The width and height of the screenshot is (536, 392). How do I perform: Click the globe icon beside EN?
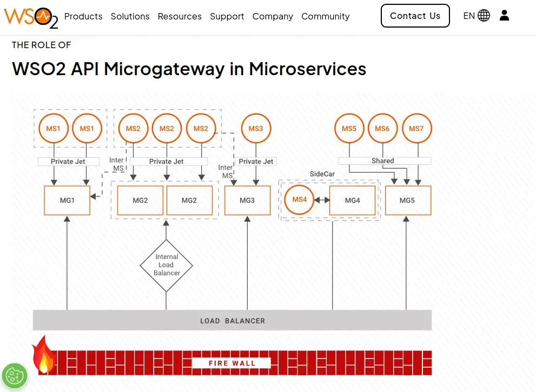pyautogui.click(x=484, y=16)
